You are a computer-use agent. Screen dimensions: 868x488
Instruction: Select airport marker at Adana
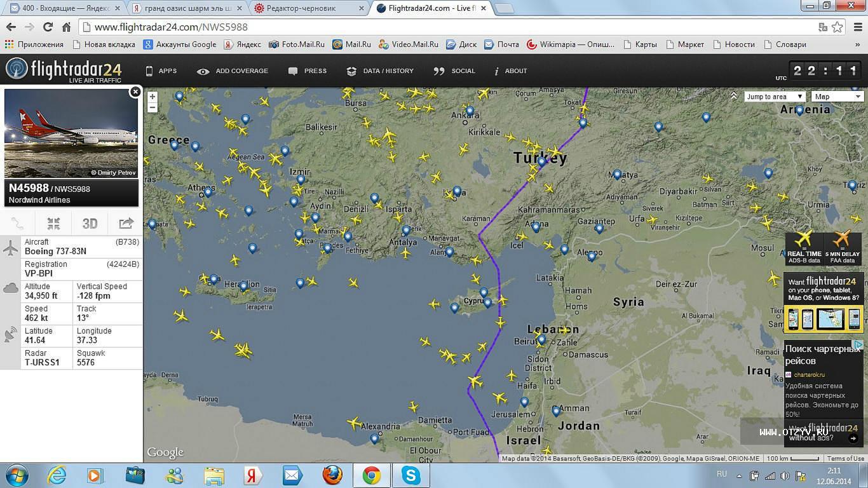(x=536, y=227)
